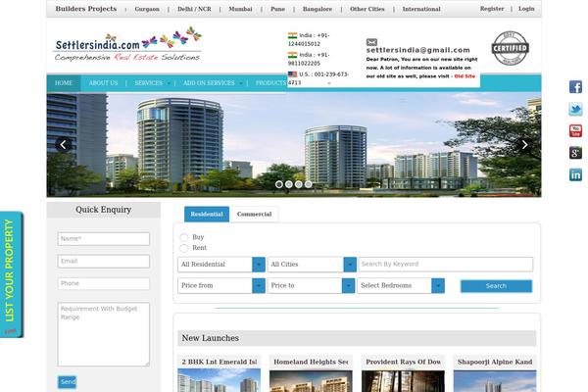
Task: Open the All Cities dropdown
Action: pos(312,265)
